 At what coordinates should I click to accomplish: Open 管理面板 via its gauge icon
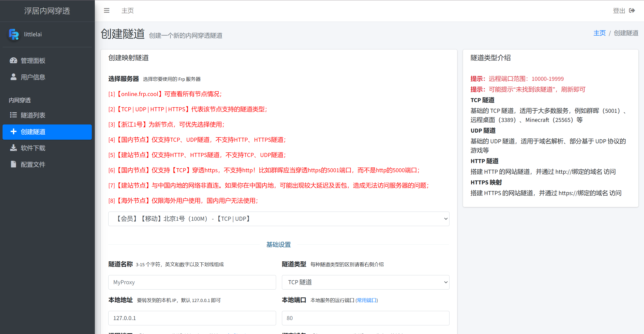coord(14,60)
